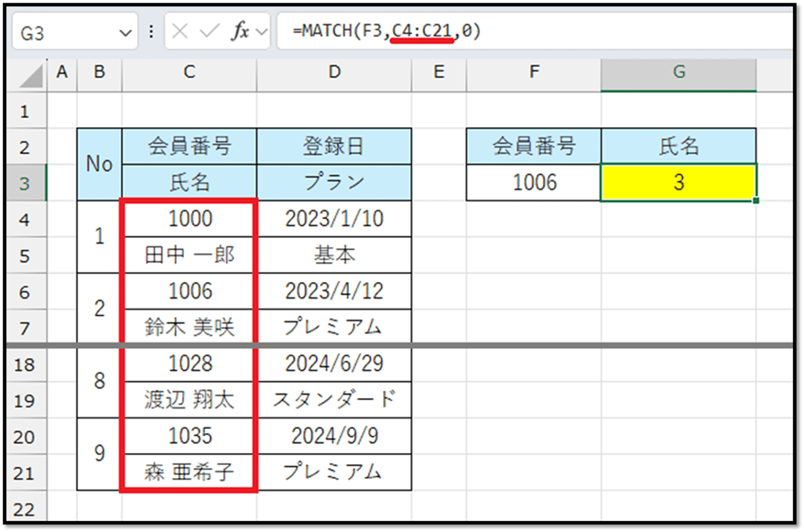Select cell F3 containing 1006
804x532 pixels.
pos(534,183)
